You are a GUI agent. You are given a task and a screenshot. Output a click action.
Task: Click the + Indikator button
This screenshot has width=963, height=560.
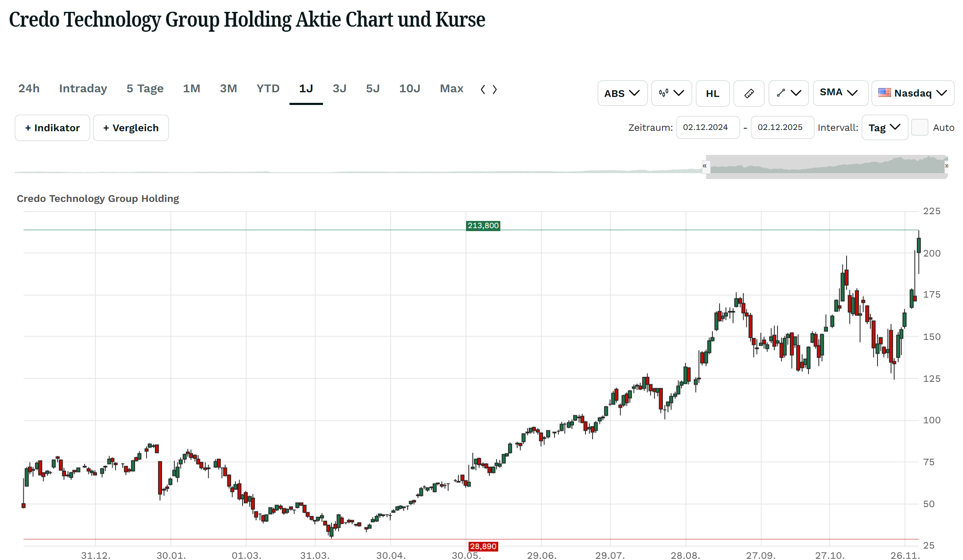[52, 128]
